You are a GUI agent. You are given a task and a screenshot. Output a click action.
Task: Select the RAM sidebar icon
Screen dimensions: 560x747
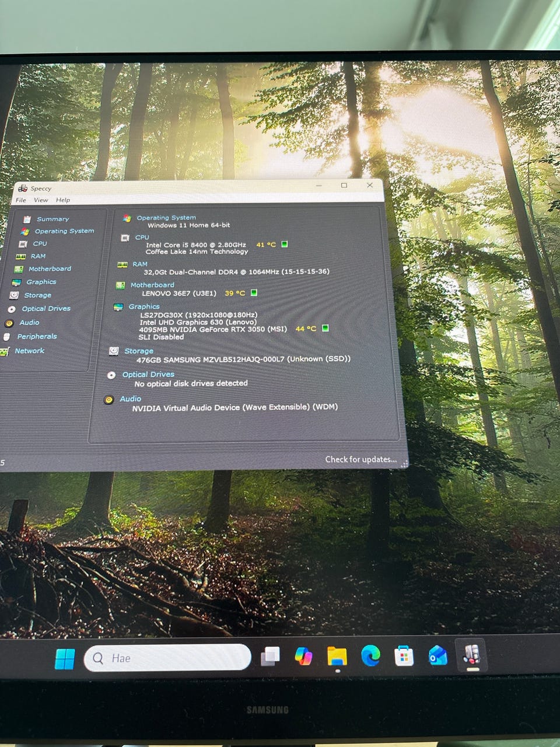(x=21, y=257)
